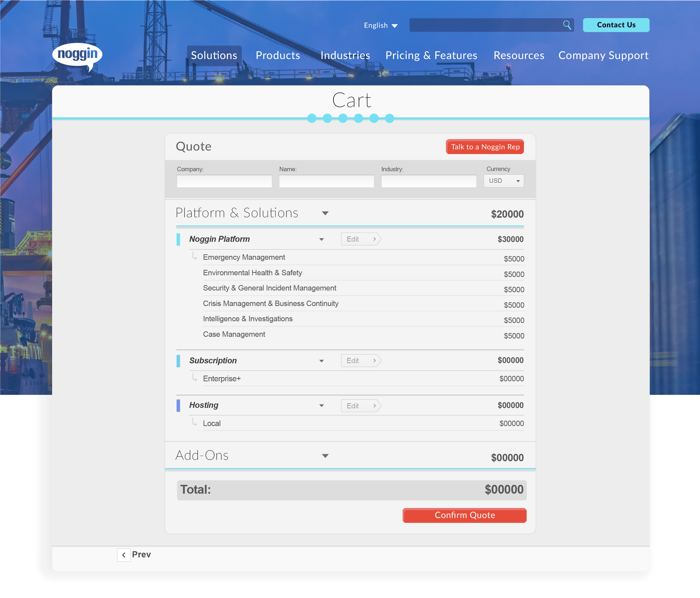This screenshot has height=598, width=700.
Task: Click the Prev back arrow icon
Action: 124,554
